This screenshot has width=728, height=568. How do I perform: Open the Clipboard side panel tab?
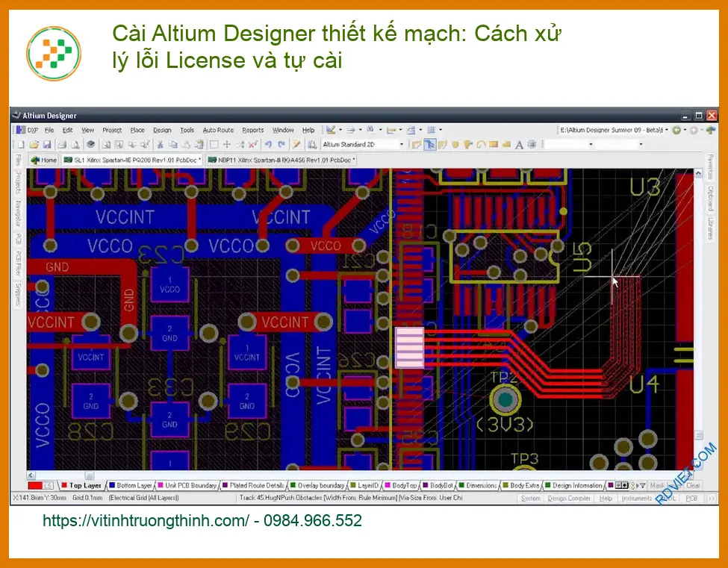pyautogui.click(x=710, y=198)
